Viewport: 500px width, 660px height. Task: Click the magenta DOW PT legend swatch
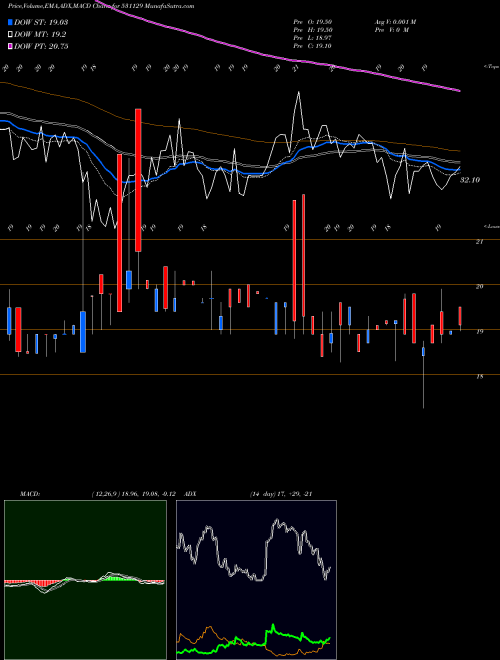[11, 46]
